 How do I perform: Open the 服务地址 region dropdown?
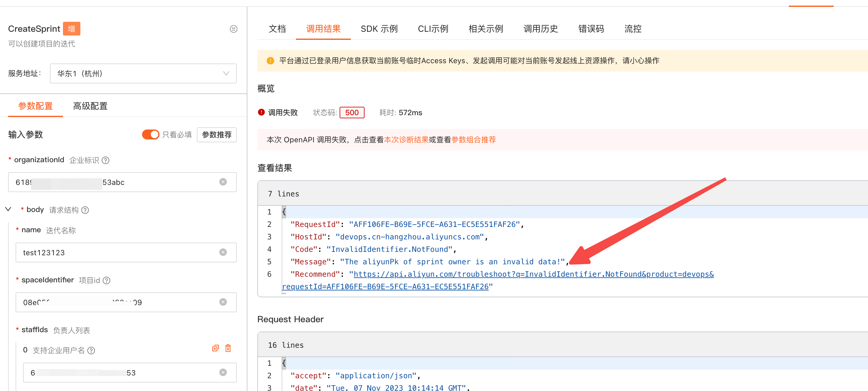point(143,73)
